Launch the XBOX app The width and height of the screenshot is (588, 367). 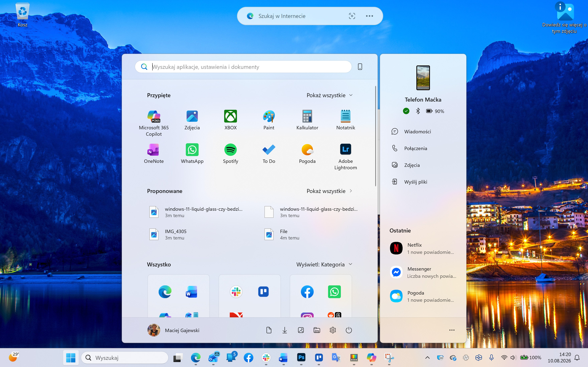pyautogui.click(x=230, y=120)
